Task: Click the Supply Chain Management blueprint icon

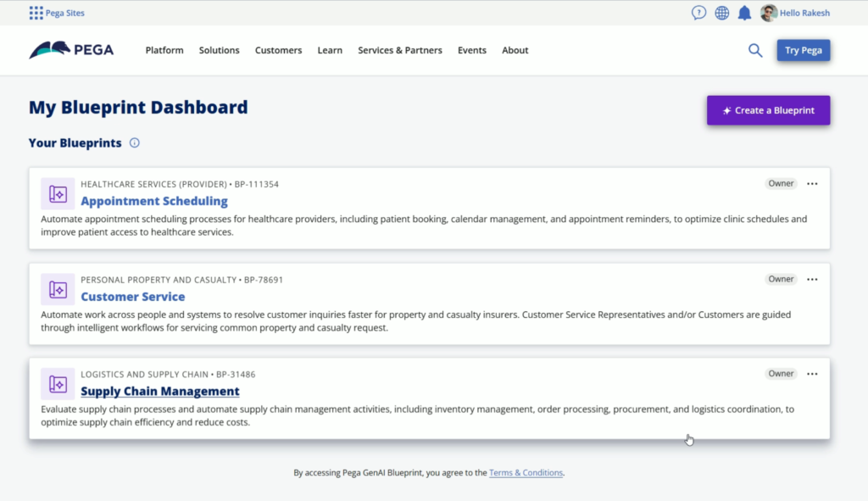Action: point(58,384)
